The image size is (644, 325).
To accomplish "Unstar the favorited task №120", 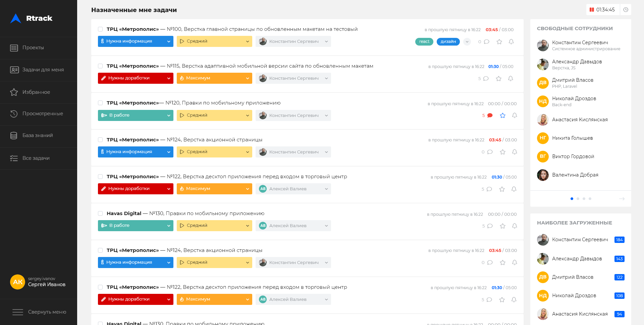I will [503, 115].
